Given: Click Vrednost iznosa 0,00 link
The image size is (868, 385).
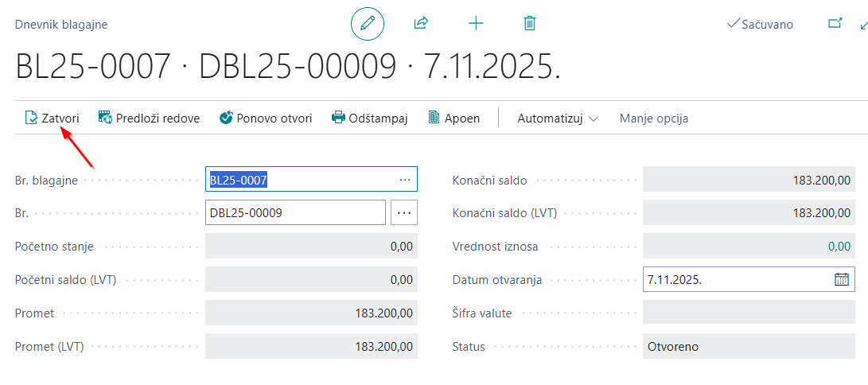Looking at the screenshot, I should point(839,246).
